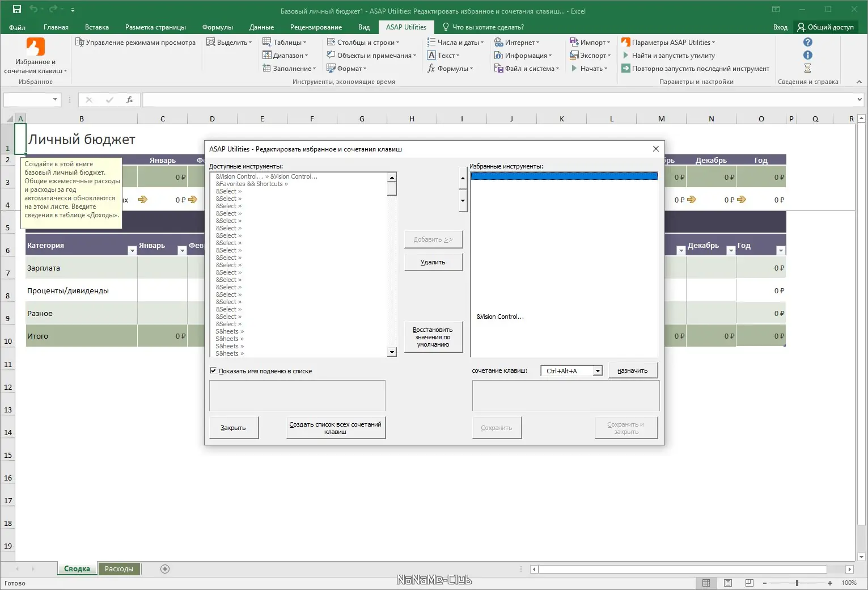The image size is (868, 590).
Task: Open the Заполнение tools menu
Action: 290,68
